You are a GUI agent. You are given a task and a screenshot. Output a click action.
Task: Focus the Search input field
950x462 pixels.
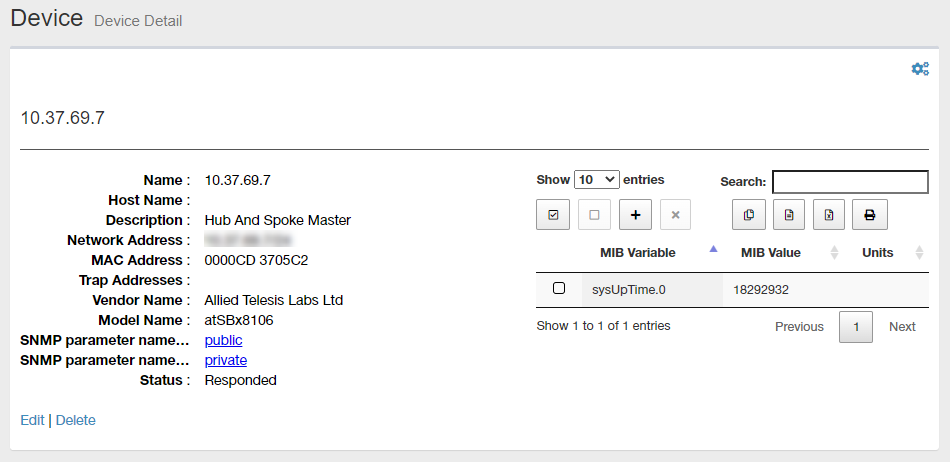click(850, 182)
